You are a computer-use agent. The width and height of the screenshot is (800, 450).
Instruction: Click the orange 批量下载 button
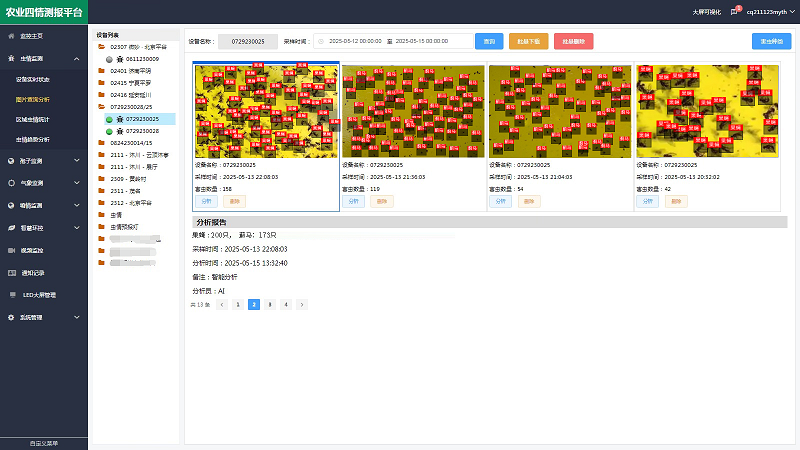(530, 41)
